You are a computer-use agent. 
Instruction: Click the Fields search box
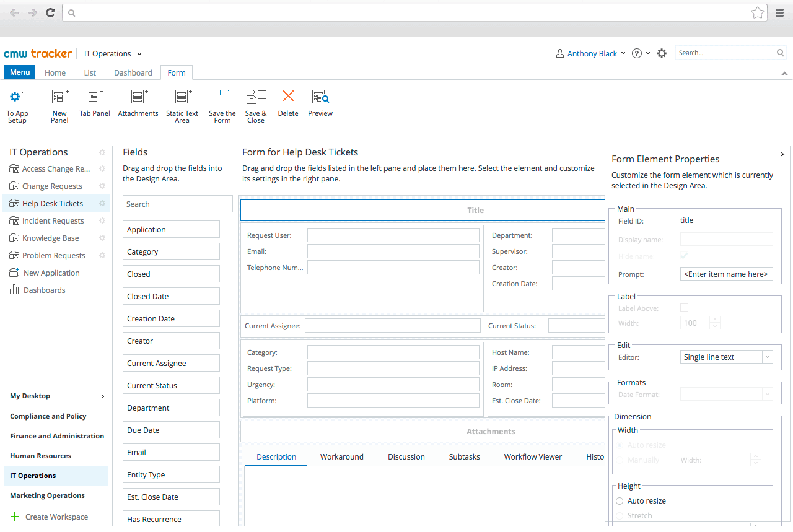[177, 204]
